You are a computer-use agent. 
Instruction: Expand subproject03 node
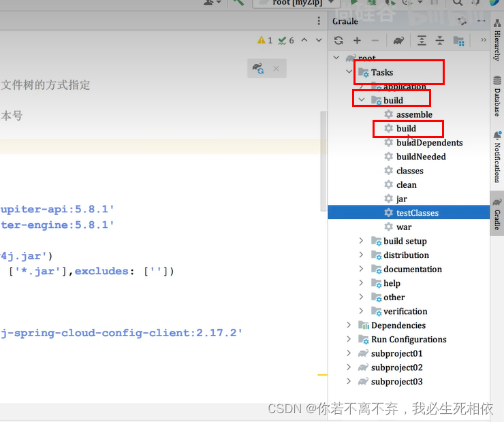point(349,381)
